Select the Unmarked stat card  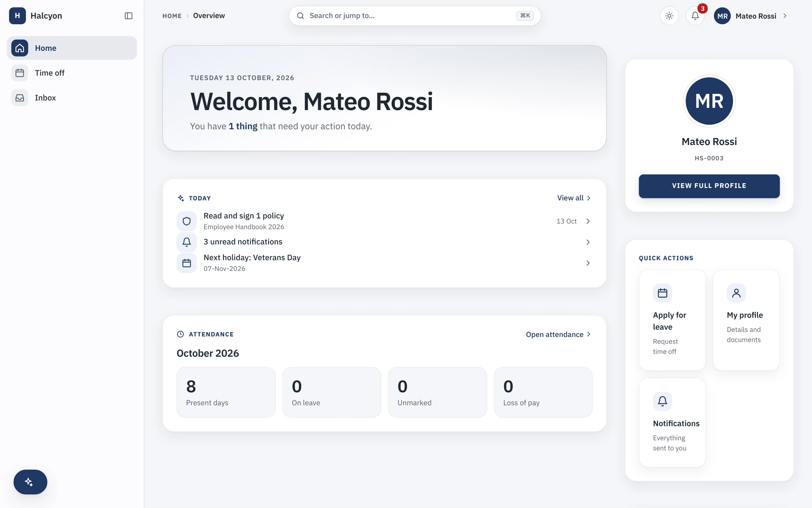click(x=438, y=392)
